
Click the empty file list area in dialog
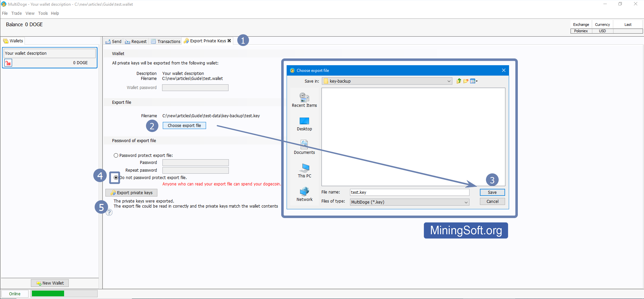click(413, 137)
